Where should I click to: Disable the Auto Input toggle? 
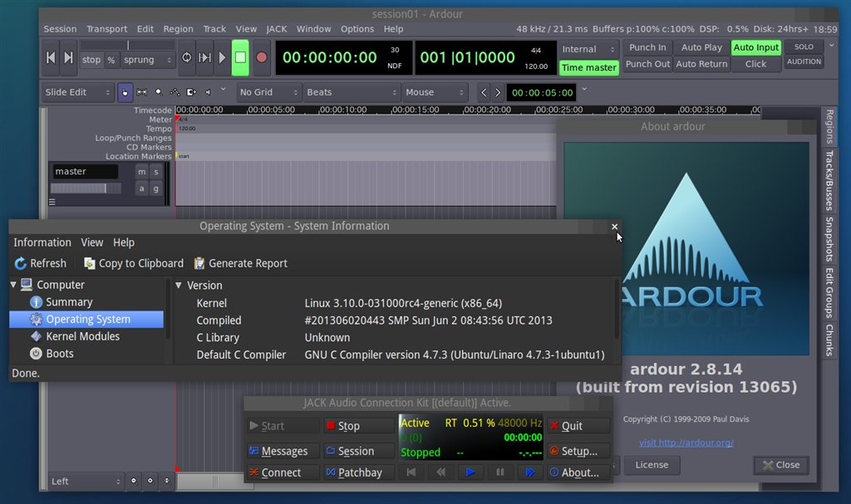755,48
